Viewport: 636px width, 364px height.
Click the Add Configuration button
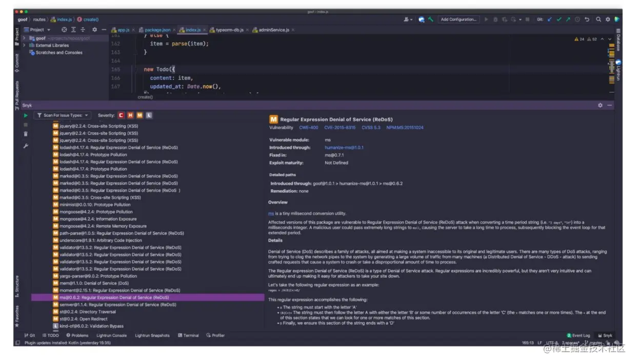point(458,19)
